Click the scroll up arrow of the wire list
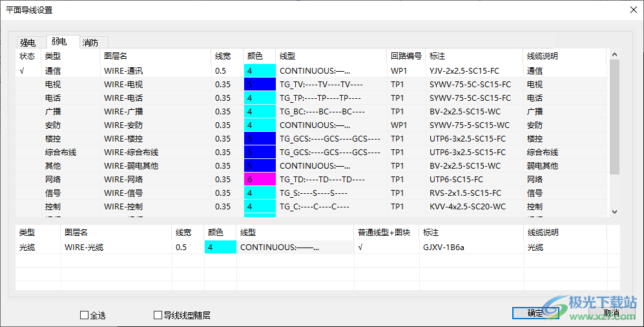The height and width of the screenshot is (327, 644). (614, 54)
